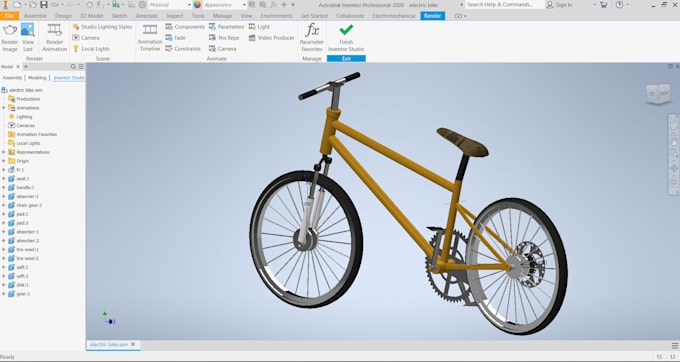Expand the Animations tree node
680x362 pixels.
[4, 108]
